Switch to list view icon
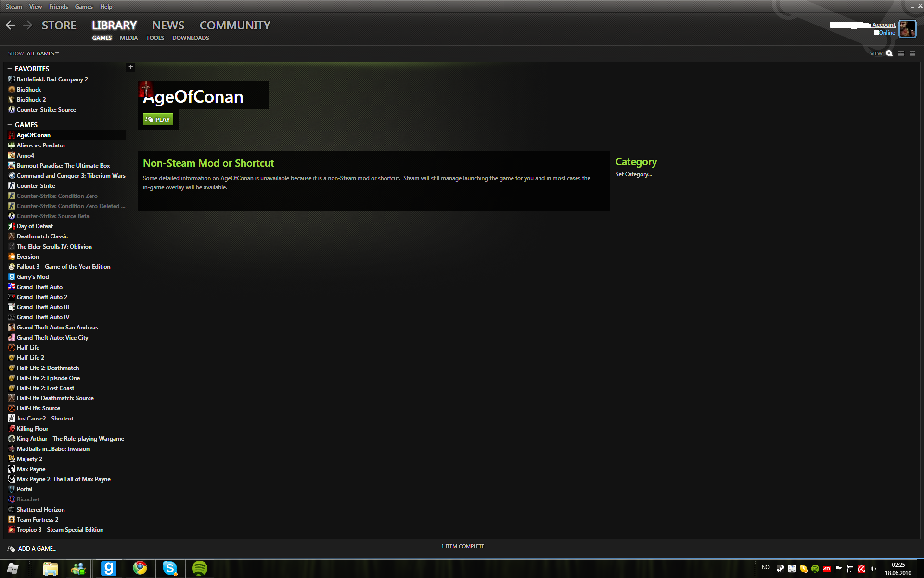Screen dimensions: 924x578 [x=901, y=53]
